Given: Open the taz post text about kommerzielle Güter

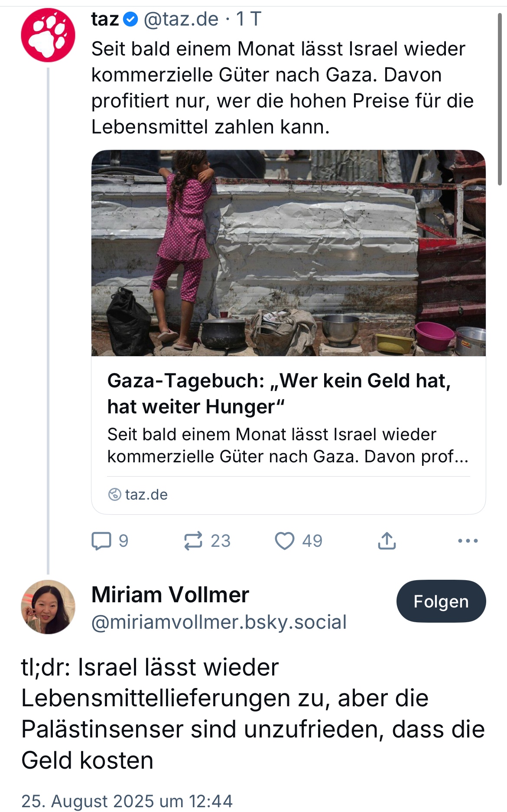Looking at the screenshot, I should [282, 88].
